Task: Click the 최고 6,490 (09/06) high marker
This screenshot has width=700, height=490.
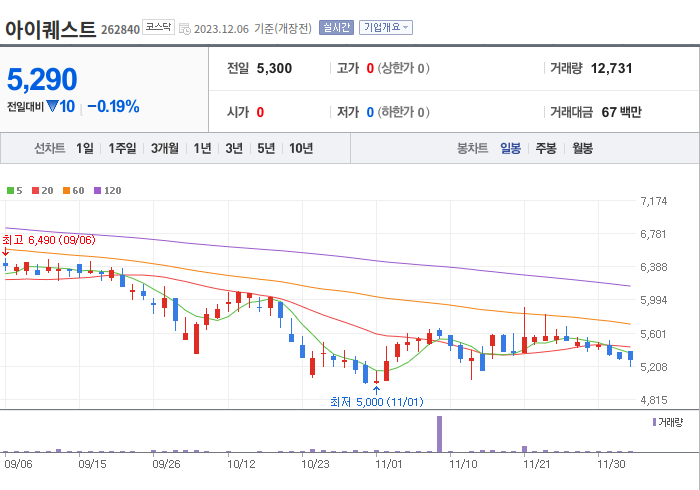Action: pos(49,240)
